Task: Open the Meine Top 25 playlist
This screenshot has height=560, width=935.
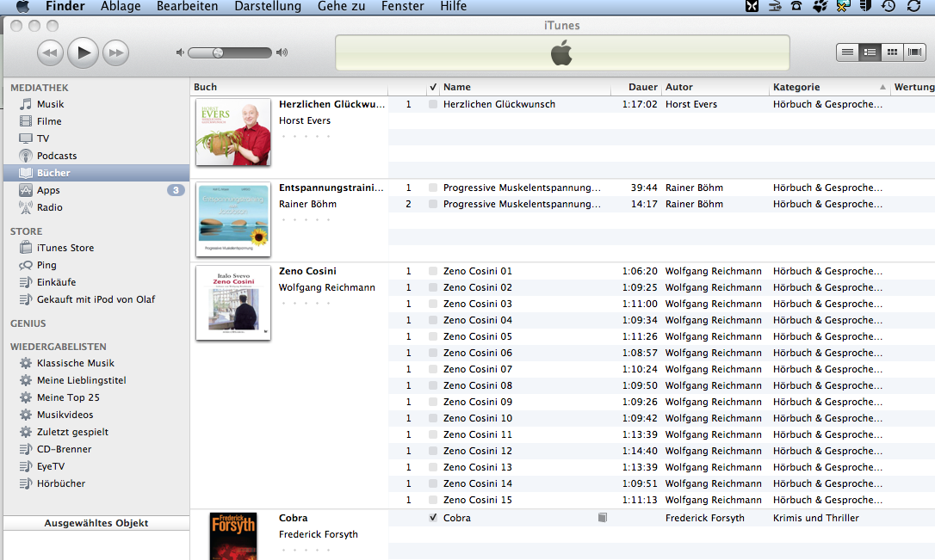Action: click(x=68, y=398)
